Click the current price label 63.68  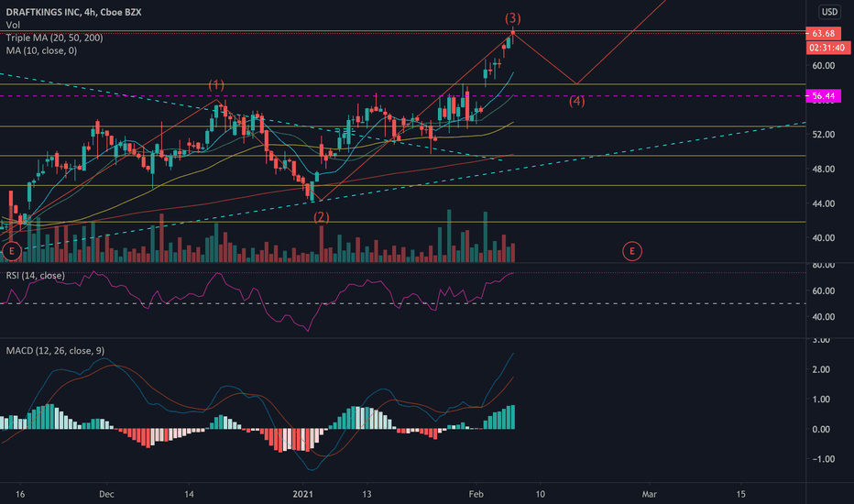(x=823, y=34)
